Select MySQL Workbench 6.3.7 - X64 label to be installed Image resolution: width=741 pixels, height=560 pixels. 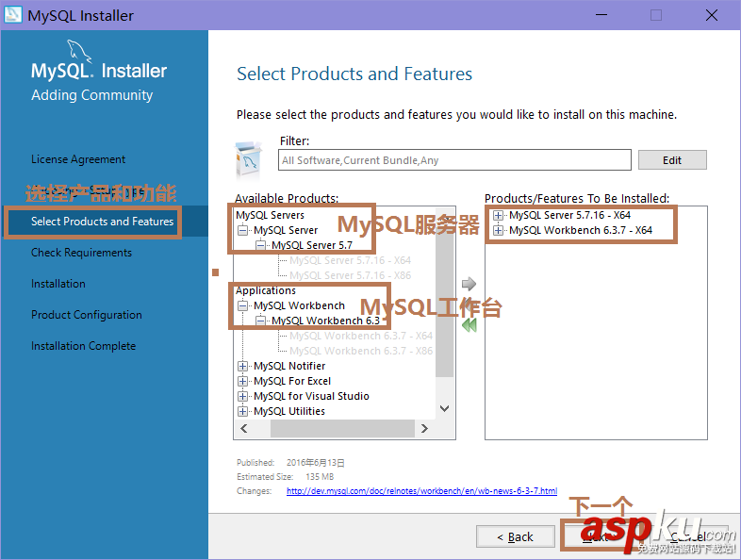(581, 231)
